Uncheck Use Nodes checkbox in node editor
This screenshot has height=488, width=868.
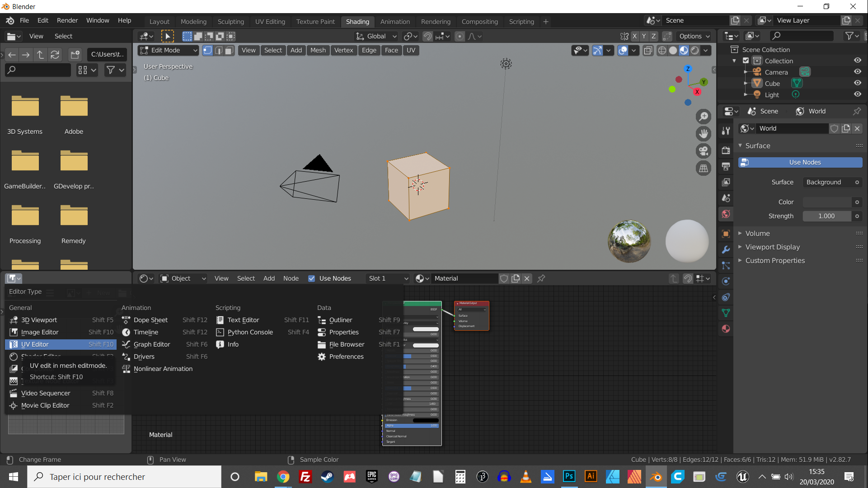(x=311, y=278)
